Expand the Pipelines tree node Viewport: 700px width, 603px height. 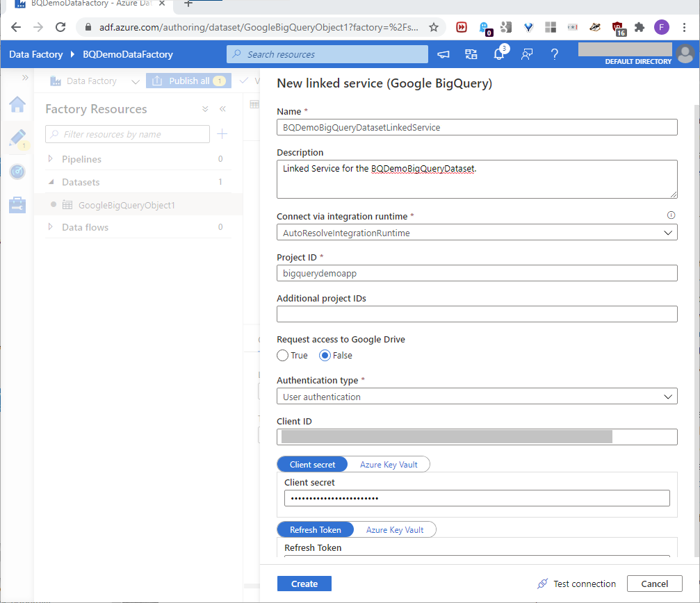[51, 159]
